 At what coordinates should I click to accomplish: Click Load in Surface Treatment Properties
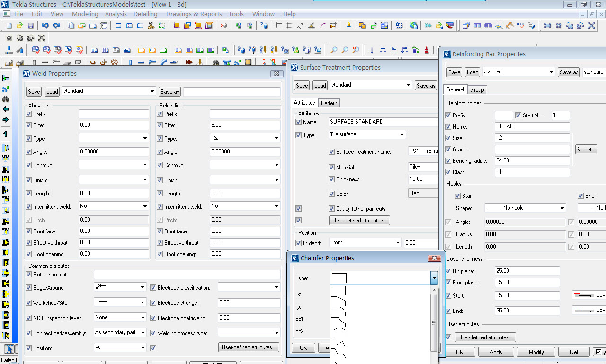pos(320,86)
